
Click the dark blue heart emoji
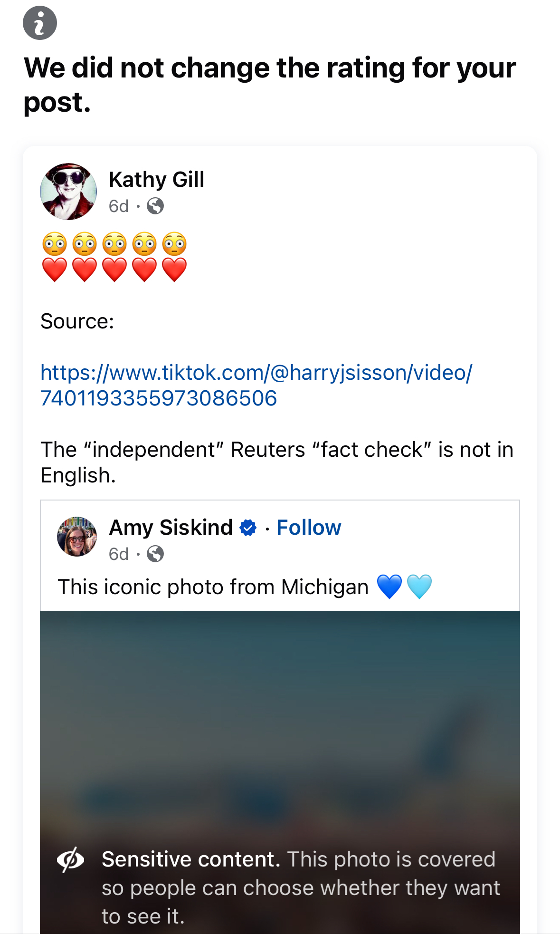coord(389,587)
